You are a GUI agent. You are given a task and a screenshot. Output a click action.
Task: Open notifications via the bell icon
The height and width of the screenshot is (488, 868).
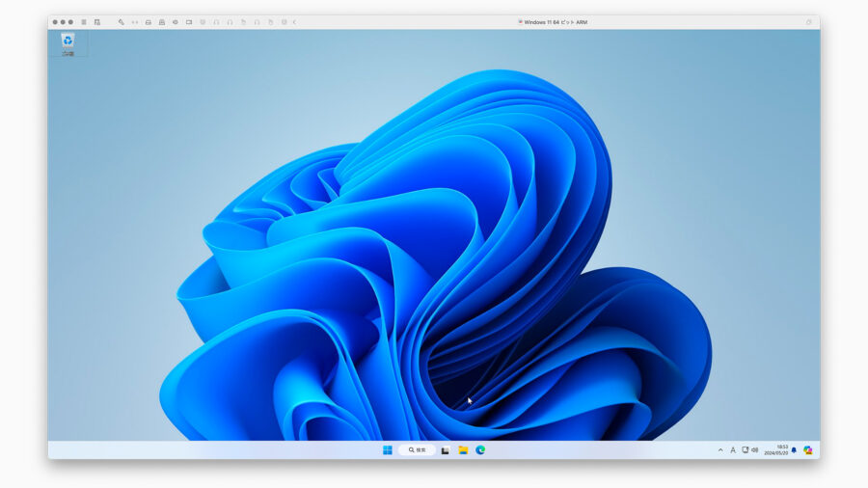pyautogui.click(x=794, y=450)
